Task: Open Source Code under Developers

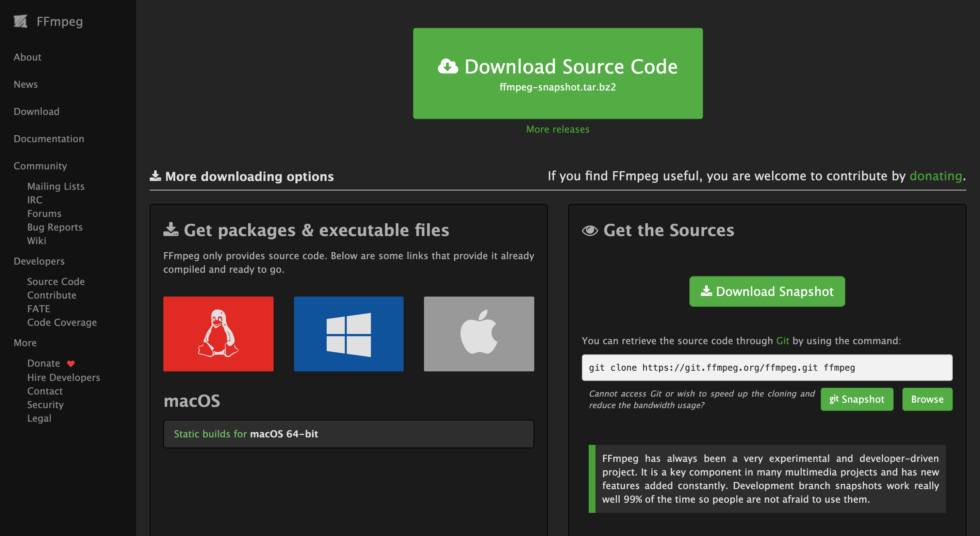Action: point(56,282)
